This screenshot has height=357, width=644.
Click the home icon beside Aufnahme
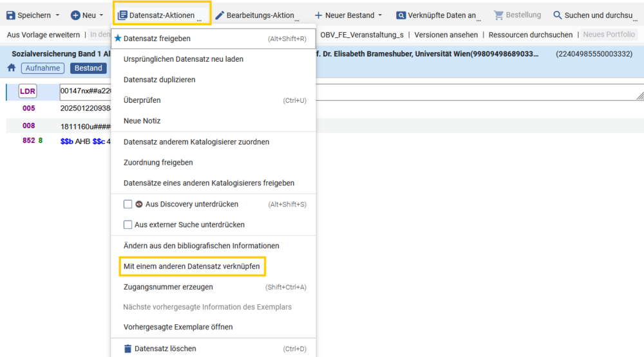pyautogui.click(x=12, y=68)
